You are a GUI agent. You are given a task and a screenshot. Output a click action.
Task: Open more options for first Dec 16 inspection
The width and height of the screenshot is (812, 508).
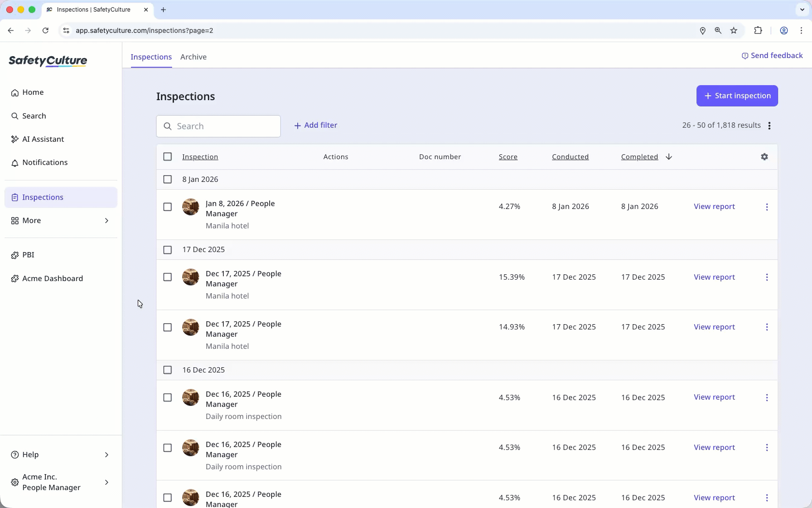pyautogui.click(x=767, y=398)
